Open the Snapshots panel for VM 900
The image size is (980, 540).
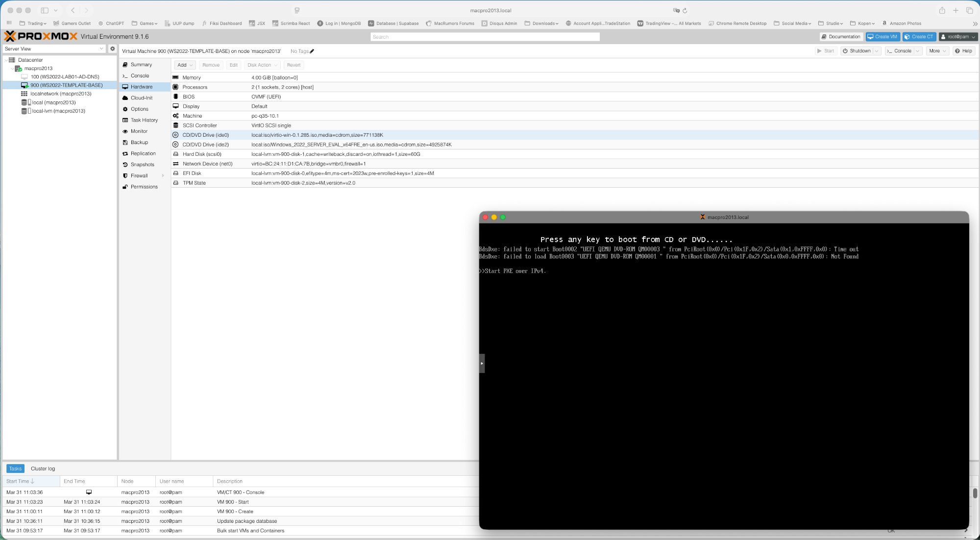pos(142,164)
